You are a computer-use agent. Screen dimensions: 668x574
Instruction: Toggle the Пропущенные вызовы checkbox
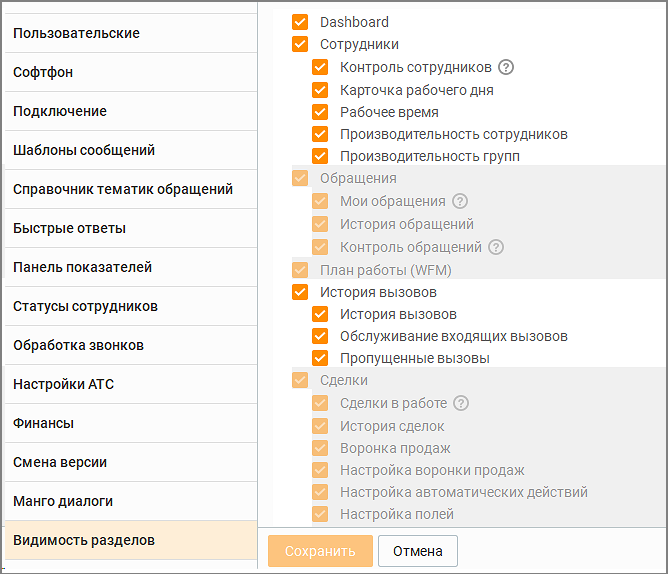320,358
